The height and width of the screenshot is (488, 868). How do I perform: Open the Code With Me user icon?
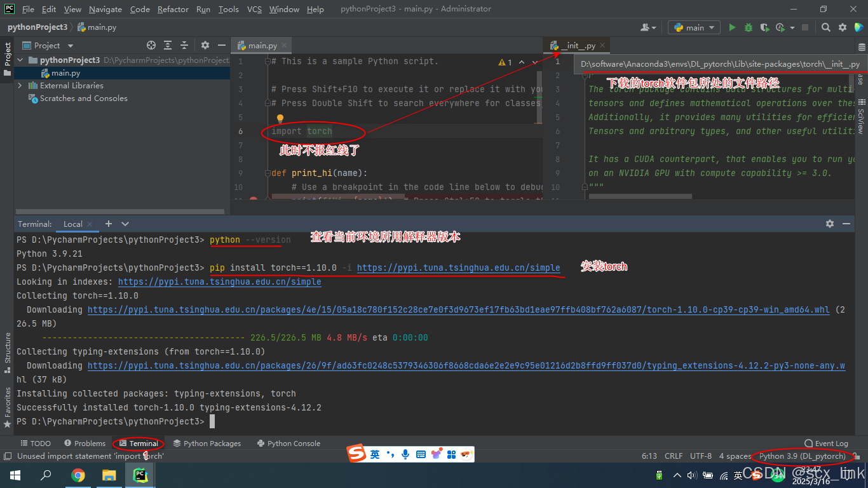click(x=647, y=27)
